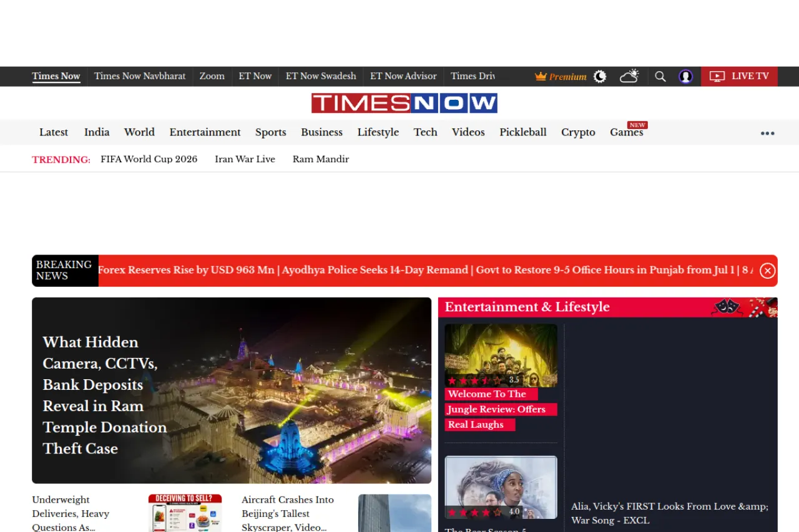Open Sports section
The image size is (799, 532).
(x=270, y=132)
